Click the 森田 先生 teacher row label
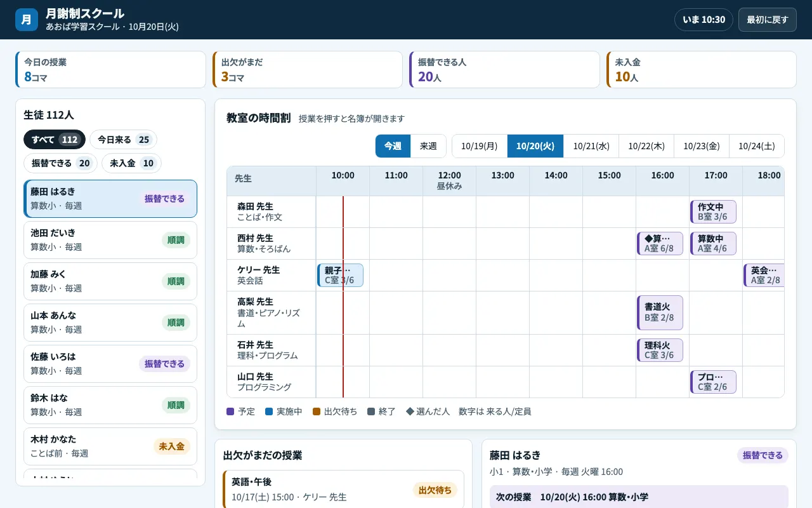 [272, 212]
